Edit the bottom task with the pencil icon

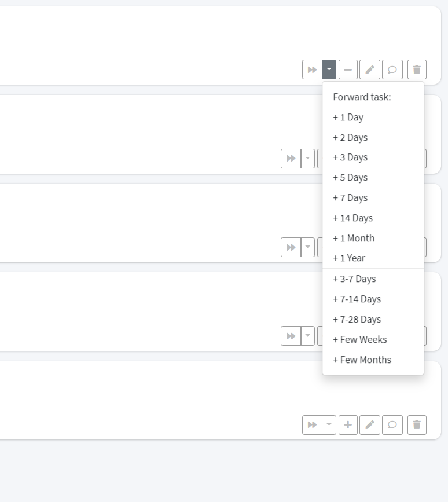tap(369, 424)
